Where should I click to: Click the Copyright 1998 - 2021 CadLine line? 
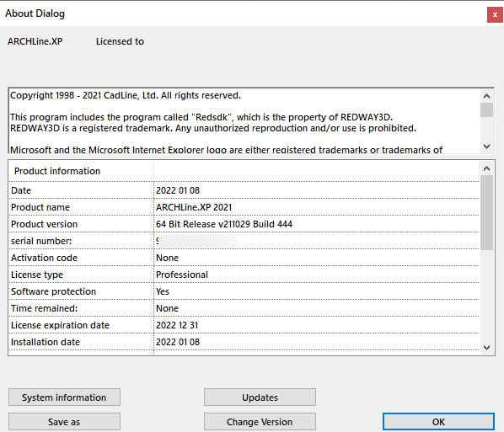click(126, 95)
